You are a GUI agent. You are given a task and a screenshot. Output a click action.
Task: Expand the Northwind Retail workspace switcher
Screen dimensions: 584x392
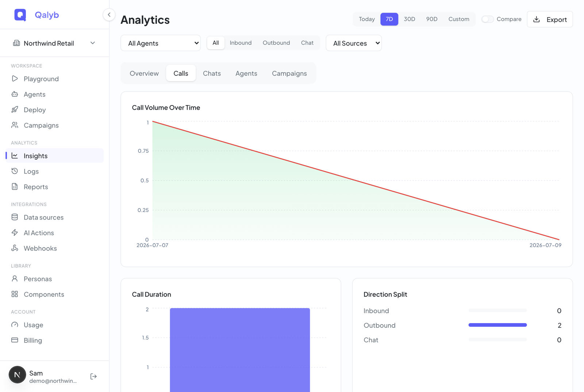tap(55, 43)
